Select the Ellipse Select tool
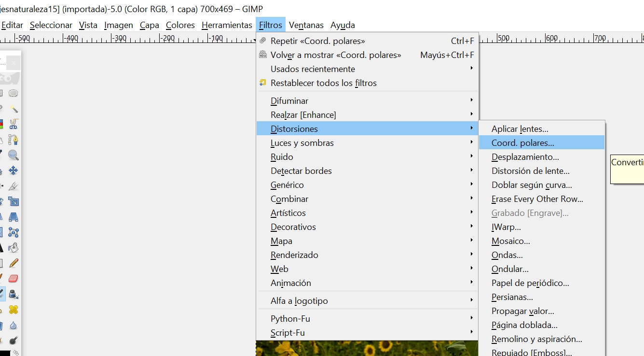Screen dimensions: 644x356 tap(14, 93)
